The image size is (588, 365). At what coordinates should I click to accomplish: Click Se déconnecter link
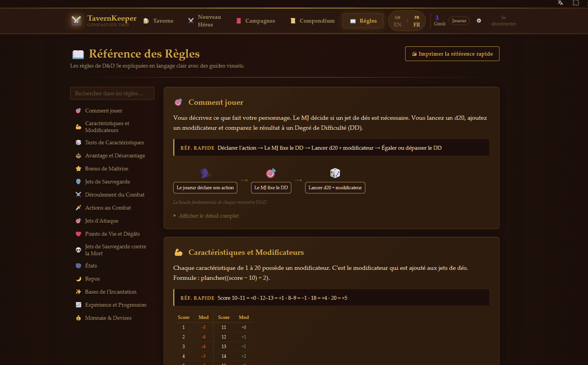click(x=503, y=21)
